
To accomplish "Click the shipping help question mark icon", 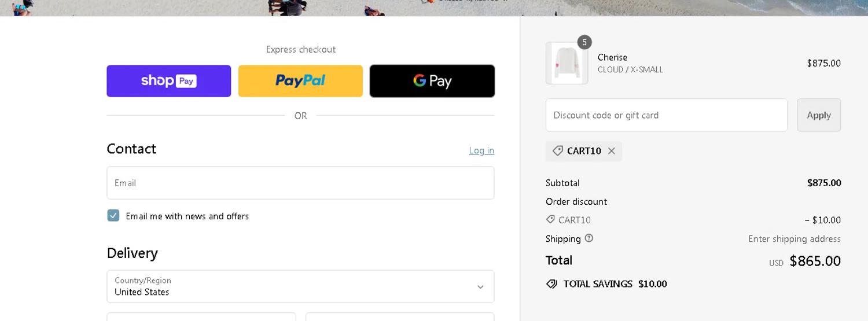I will tap(589, 238).
